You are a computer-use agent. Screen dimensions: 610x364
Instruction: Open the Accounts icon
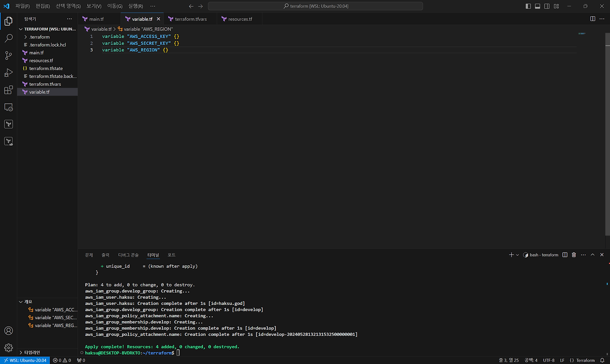click(x=8, y=331)
